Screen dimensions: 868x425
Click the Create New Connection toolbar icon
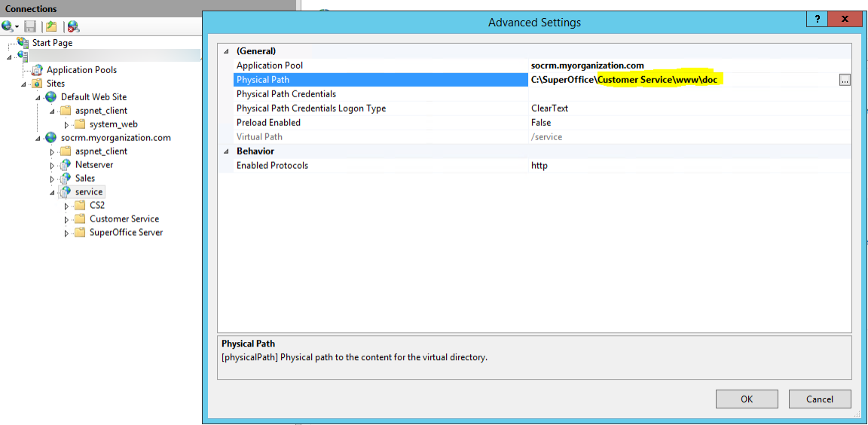pyautogui.click(x=8, y=26)
